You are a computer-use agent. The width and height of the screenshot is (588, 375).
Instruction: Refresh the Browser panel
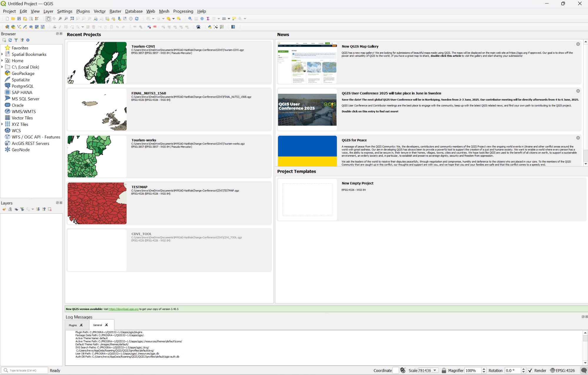[10, 40]
